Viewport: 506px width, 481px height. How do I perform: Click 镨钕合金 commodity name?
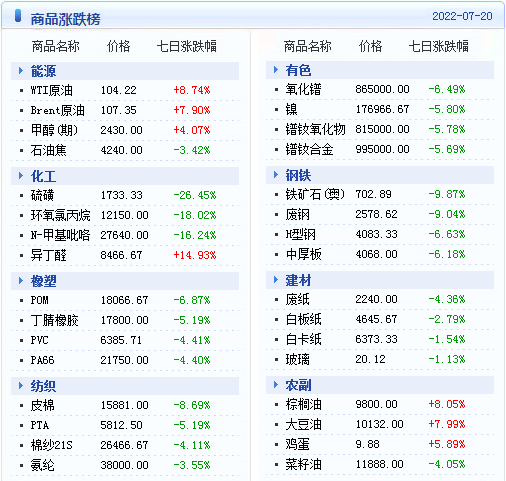pyautogui.click(x=309, y=149)
